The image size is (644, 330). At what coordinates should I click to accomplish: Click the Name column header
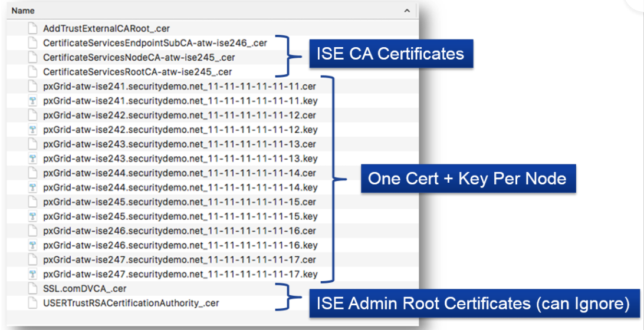pyautogui.click(x=22, y=11)
